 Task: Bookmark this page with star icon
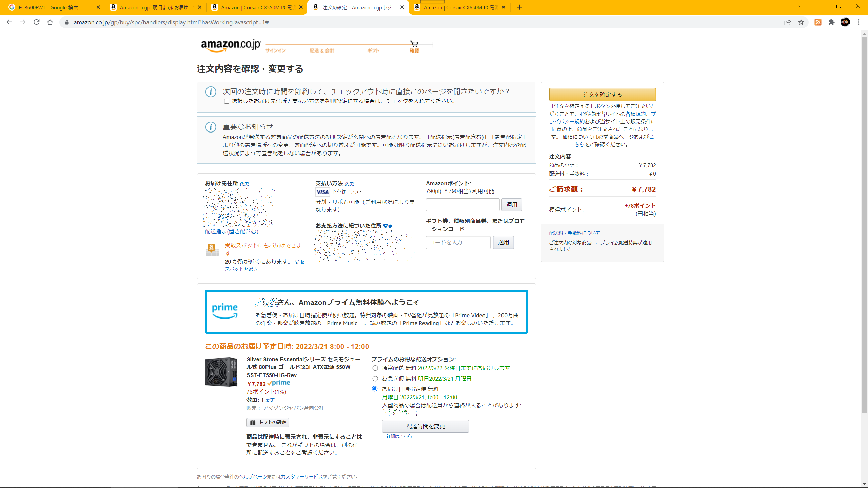(x=801, y=22)
